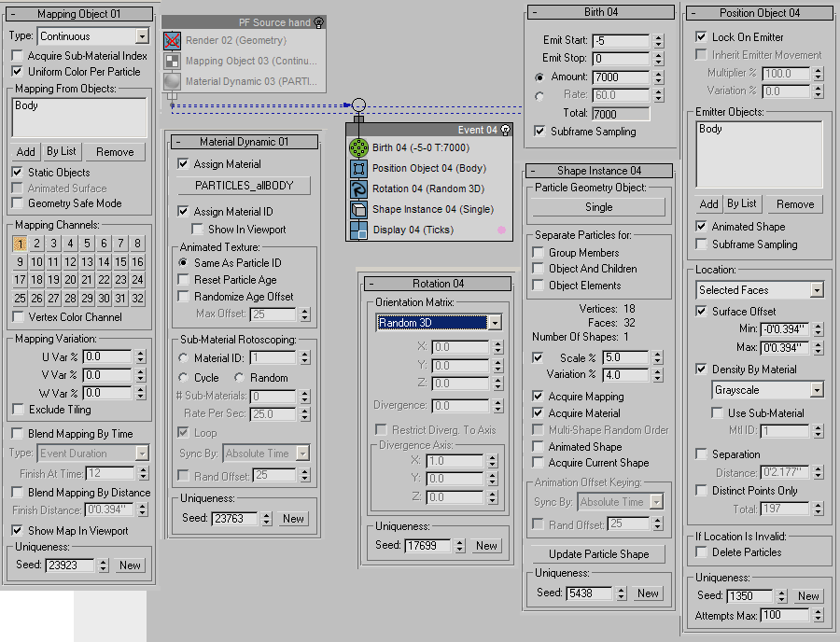Click the Display 04 operator icon
The image size is (840, 642).
point(358,230)
